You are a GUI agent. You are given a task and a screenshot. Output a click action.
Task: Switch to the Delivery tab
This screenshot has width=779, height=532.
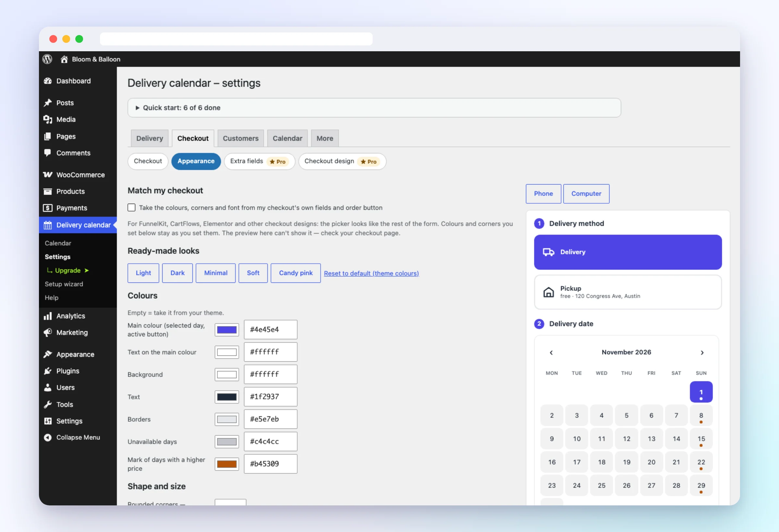click(150, 139)
